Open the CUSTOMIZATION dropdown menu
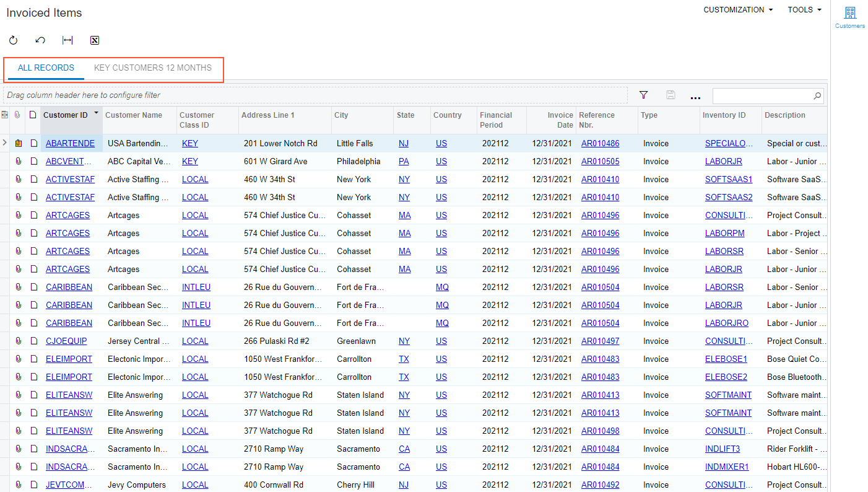 click(x=738, y=10)
